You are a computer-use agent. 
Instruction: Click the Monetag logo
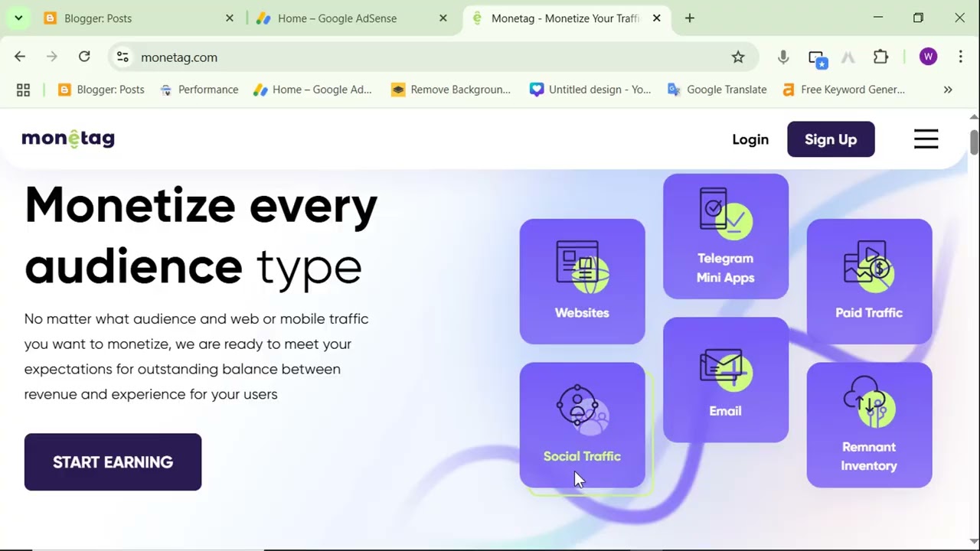68,139
